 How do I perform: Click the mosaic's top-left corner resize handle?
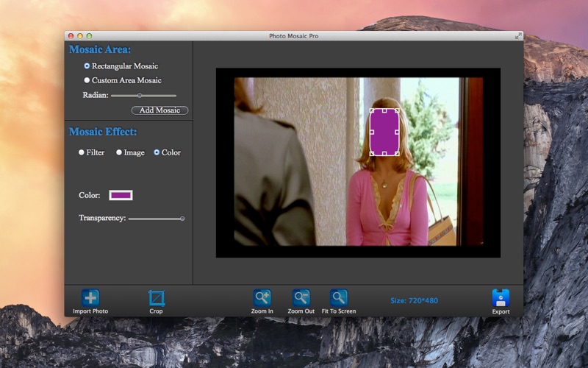(372, 111)
